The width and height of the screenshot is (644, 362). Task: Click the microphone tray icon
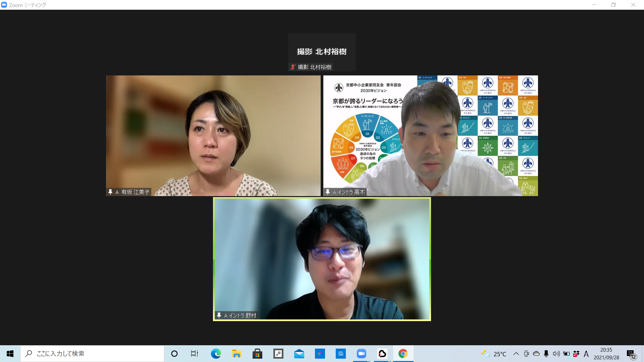point(546,354)
